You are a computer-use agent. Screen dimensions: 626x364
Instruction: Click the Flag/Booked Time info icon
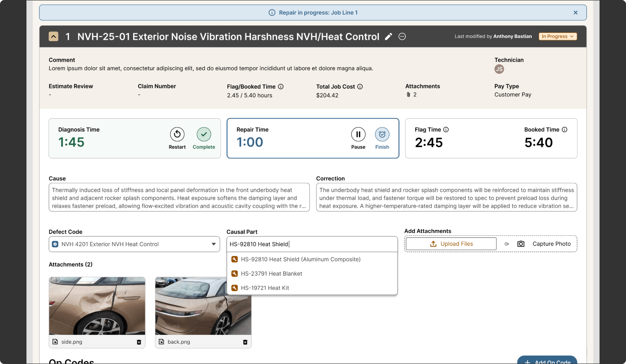(281, 86)
